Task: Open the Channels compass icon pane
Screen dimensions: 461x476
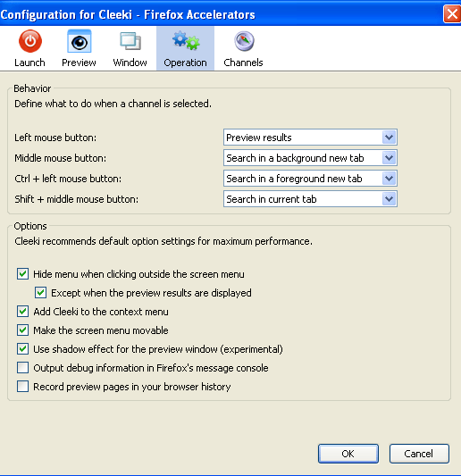Action: pyautogui.click(x=243, y=48)
